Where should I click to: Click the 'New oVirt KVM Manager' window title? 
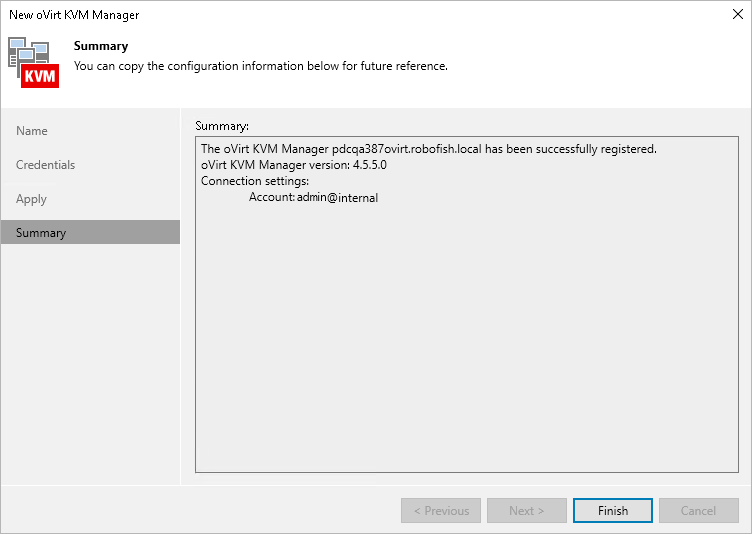point(74,15)
